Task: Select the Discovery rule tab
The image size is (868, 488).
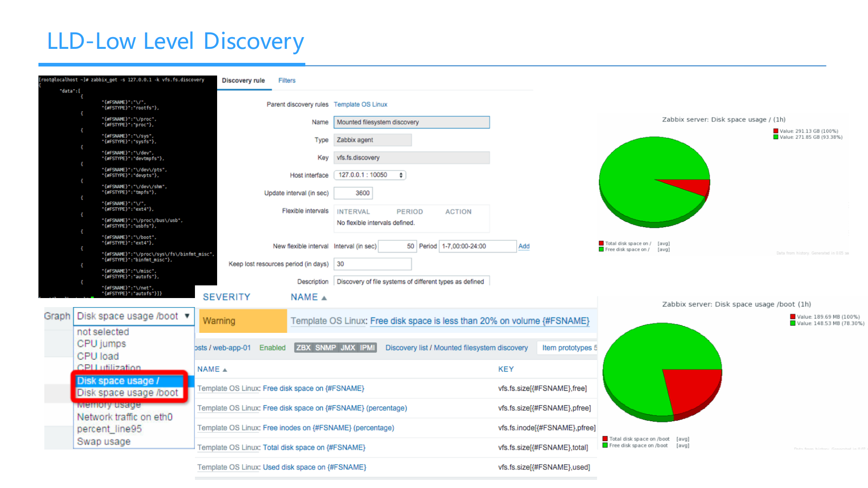Action: coord(243,81)
